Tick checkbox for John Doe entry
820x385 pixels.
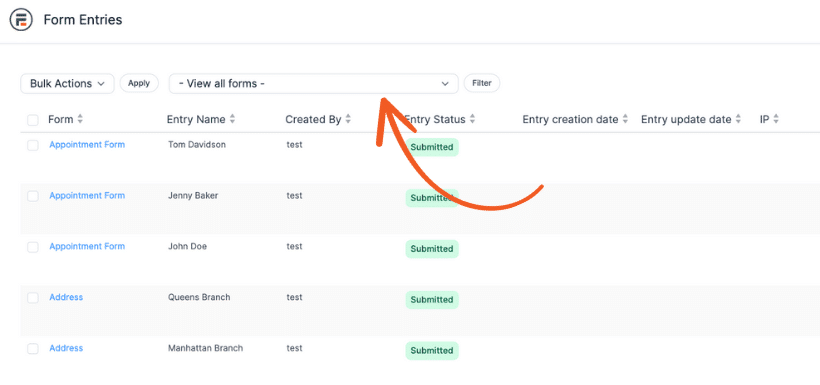(33, 247)
